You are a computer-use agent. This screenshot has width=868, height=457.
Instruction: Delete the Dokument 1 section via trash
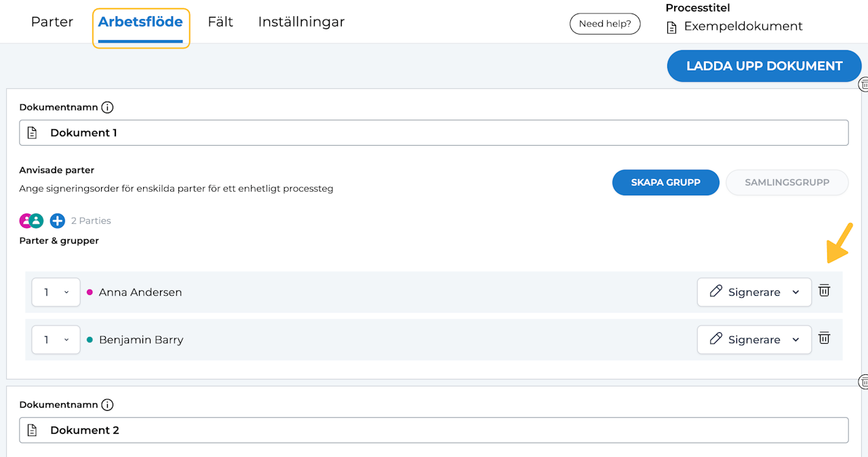click(x=864, y=84)
